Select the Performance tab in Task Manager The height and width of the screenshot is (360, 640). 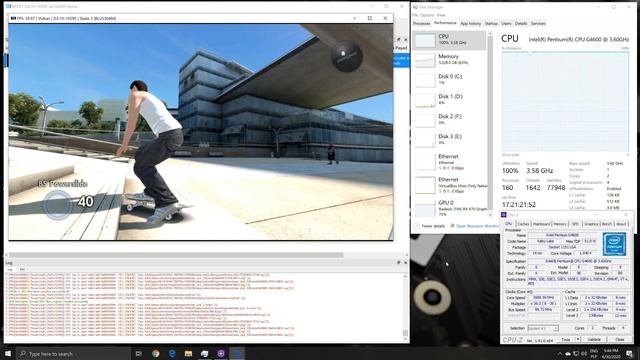tap(445, 23)
